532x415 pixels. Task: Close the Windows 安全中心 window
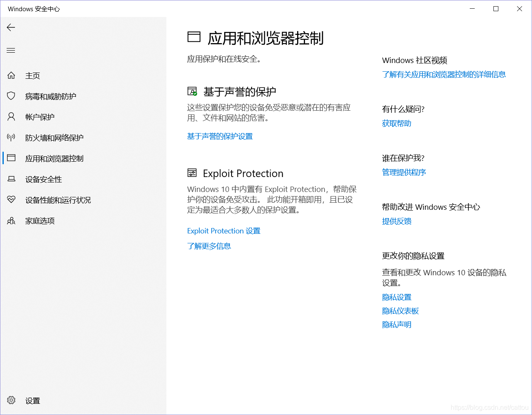(x=520, y=9)
